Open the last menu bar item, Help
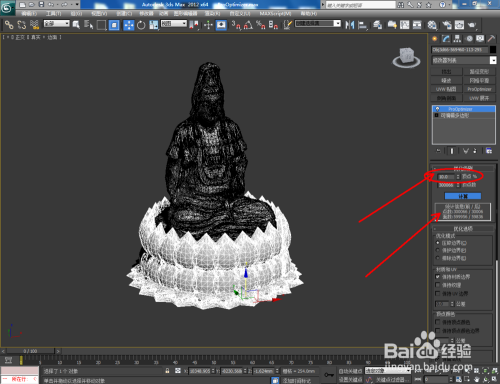Screen dimensions: 500x384 [x=309, y=13]
